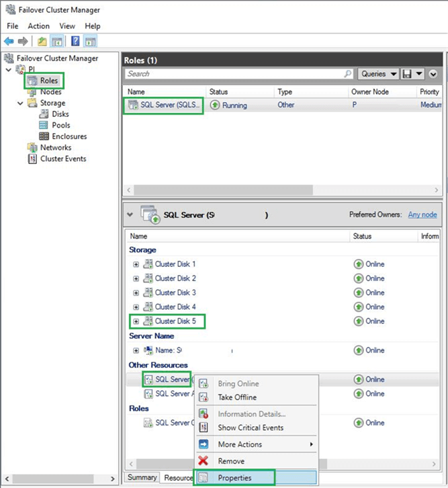Click the Cluster Disk 3 disk icon
This screenshot has width=448, height=488.
[148, 292]
